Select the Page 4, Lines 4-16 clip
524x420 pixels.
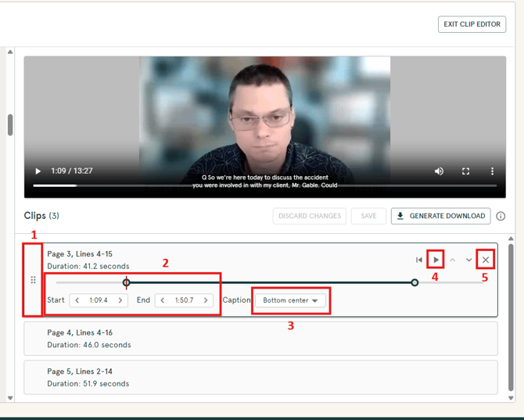click(x=260, y=338)
